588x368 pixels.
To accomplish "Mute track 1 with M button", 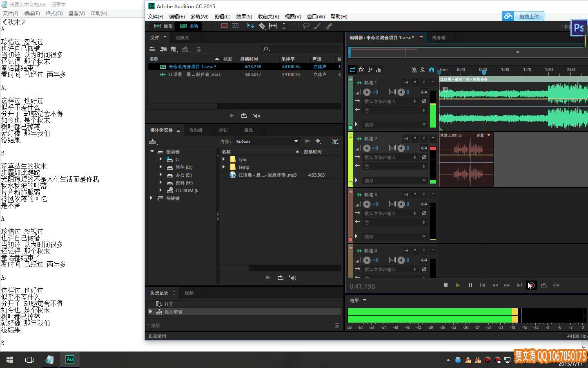I will (x=406, y=83).
